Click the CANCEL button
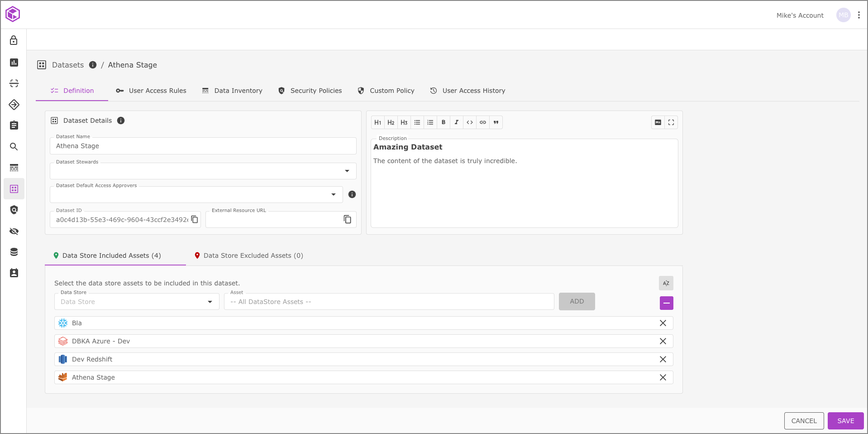Screen dimensions: 868x434 tap(804, 421)
